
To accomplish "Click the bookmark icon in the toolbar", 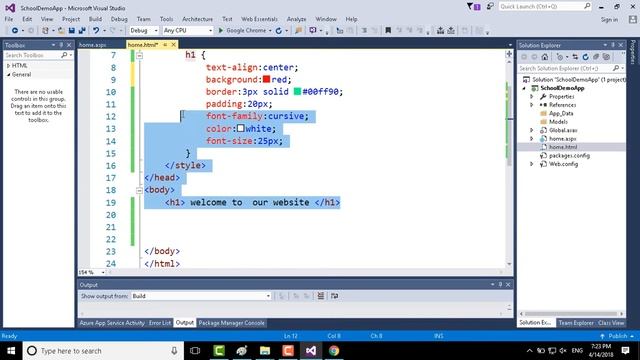I will pos(388,31).
